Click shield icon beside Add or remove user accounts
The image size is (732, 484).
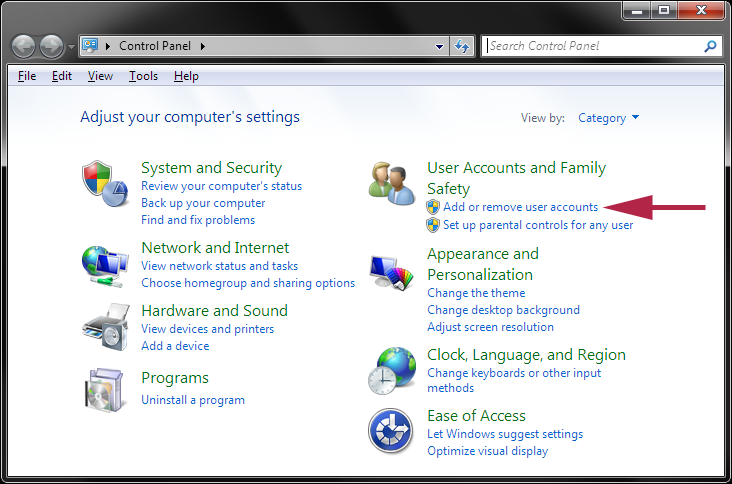[x=433, y=207]
